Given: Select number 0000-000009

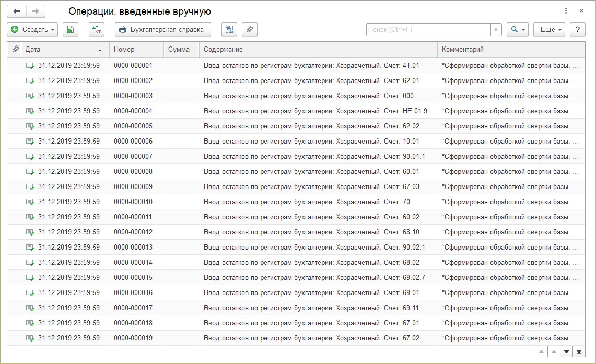Looking at the screenshot, I should (x=133, y=186).
